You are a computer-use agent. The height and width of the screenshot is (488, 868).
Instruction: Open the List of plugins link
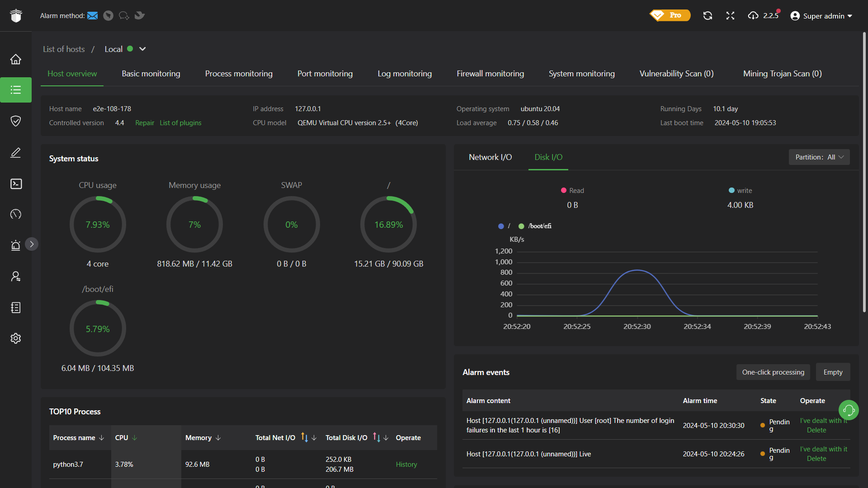(180, 123)
